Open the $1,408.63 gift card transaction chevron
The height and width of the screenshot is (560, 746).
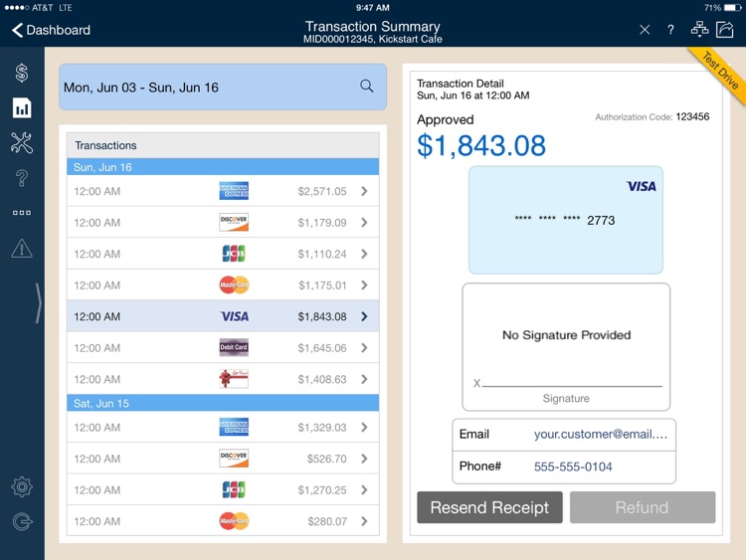[364, 380]
